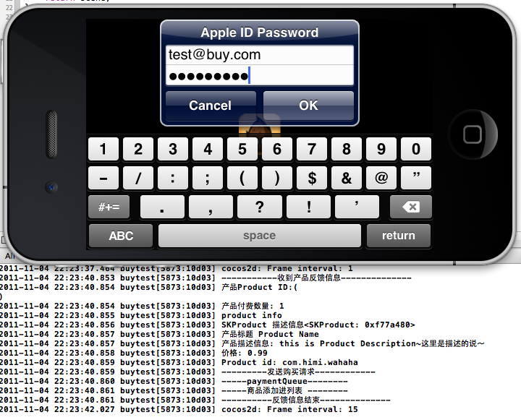The image size is (521, 420).
Task: Tap the question mark key
Action: tap(260, 207)
